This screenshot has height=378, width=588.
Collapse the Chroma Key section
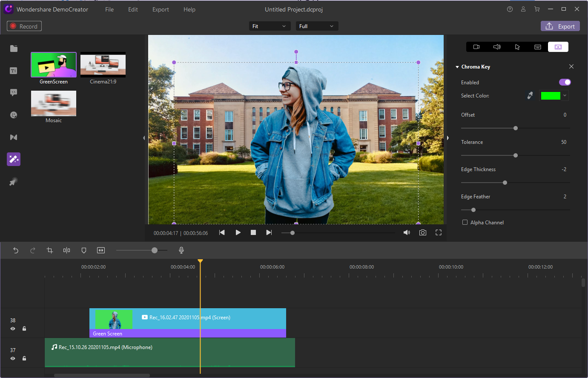(x=457, y=67)
